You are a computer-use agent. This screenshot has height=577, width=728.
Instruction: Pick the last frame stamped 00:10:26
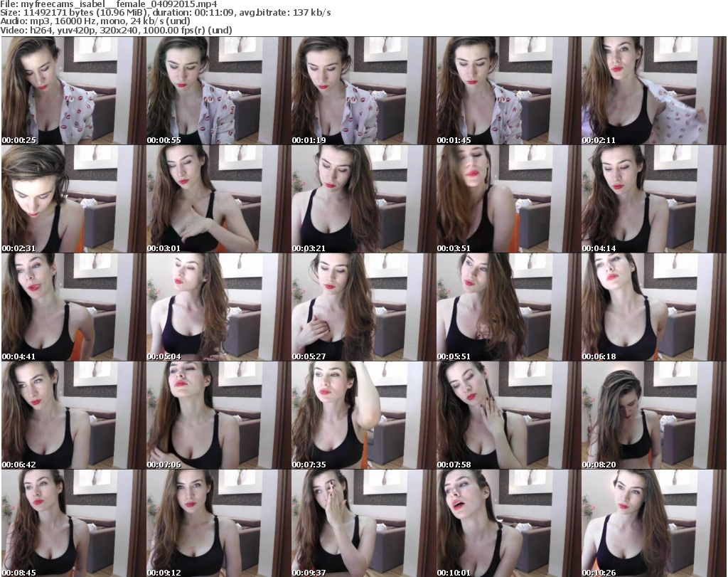[x=654, y=523]
